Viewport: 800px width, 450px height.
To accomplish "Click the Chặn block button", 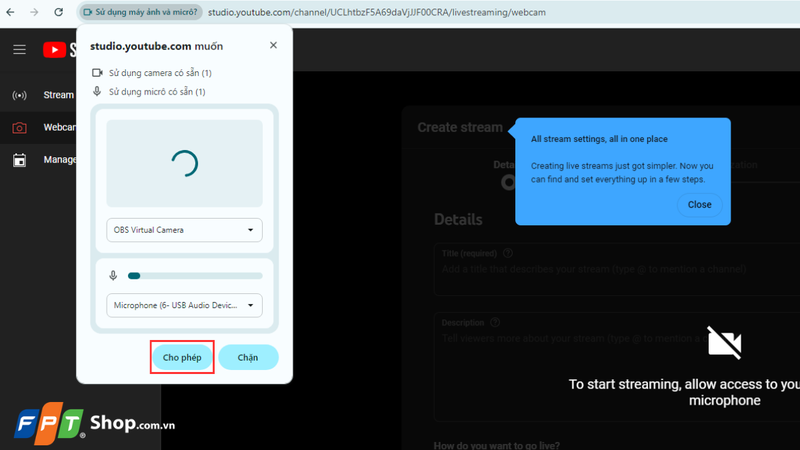I will pyautogui.click(x=248, y=357).
